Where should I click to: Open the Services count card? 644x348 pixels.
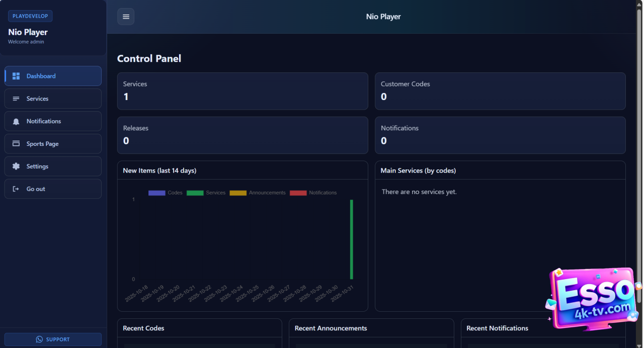(243, 91)
